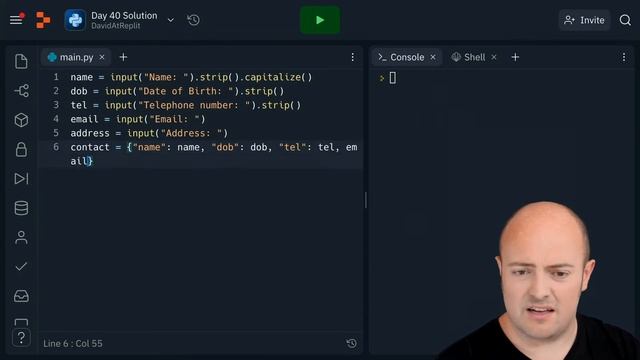Click the Line 6 : Col 55 status text

click(73, 344)
